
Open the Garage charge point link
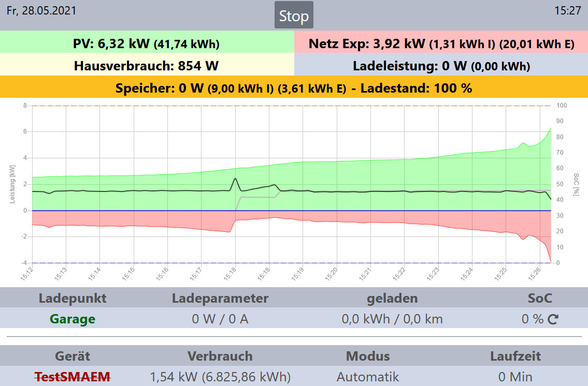(73, 319)
